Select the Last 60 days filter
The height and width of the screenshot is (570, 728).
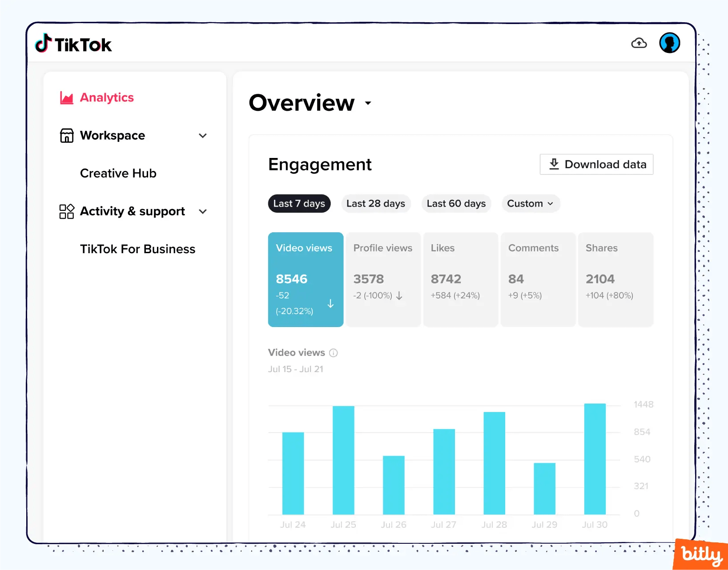456,203
